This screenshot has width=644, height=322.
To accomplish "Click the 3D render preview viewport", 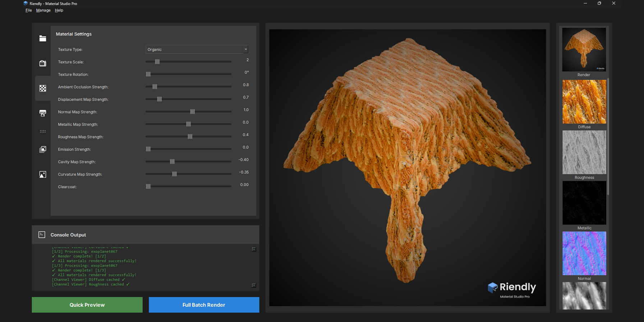I will pyautogui.click(x=408, y=168).
